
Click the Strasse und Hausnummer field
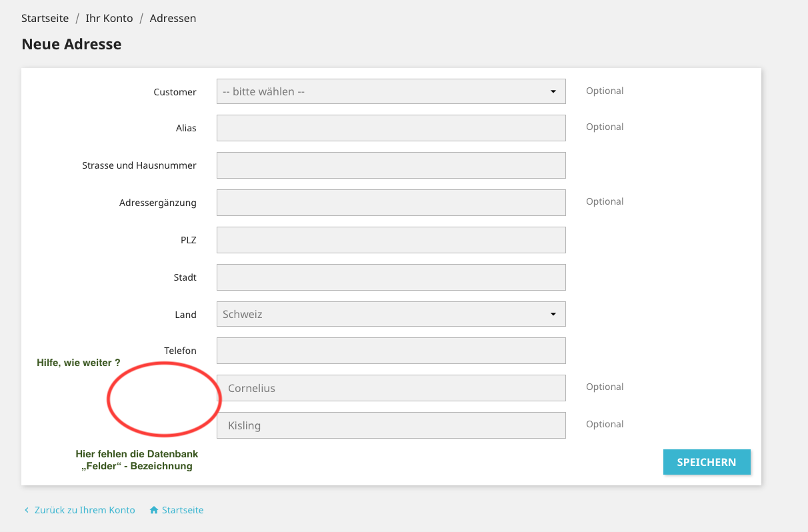(x=391, y=165)
